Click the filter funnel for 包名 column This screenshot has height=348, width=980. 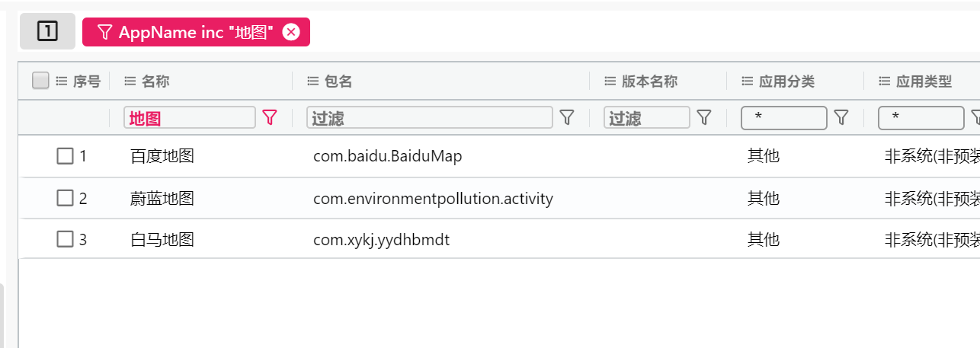pos(567,117)
